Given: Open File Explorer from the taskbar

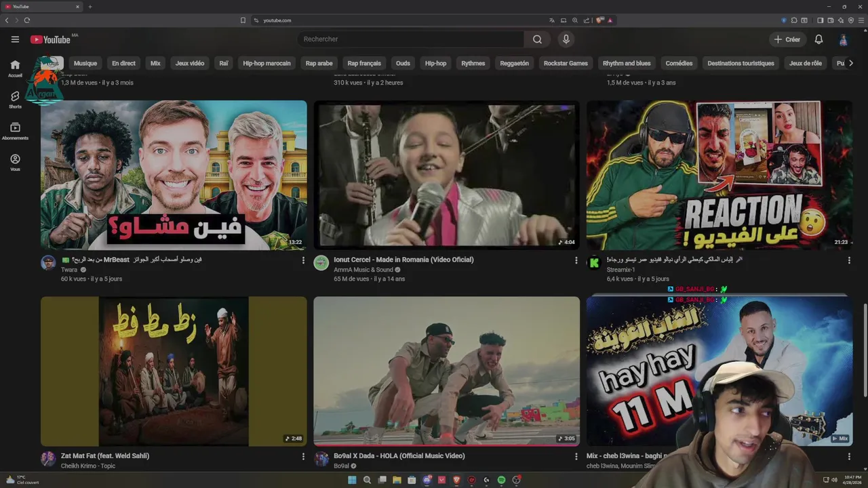Looking at the screenshot, I should point(397,480).
